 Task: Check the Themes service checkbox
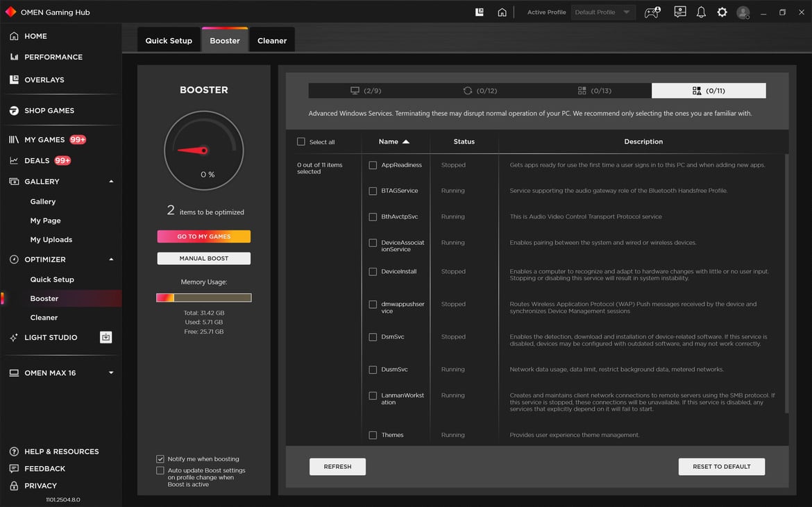(x=373, y=435)
